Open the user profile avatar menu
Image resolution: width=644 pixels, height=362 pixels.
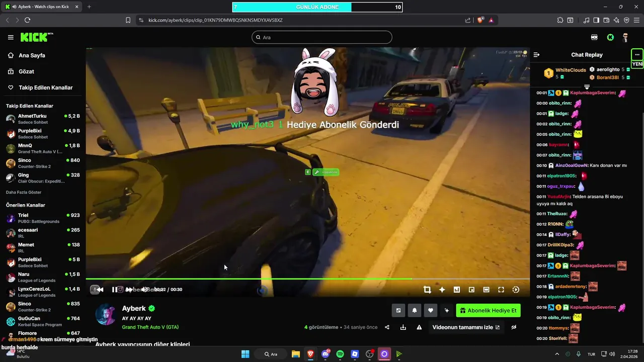coord(625,37)
